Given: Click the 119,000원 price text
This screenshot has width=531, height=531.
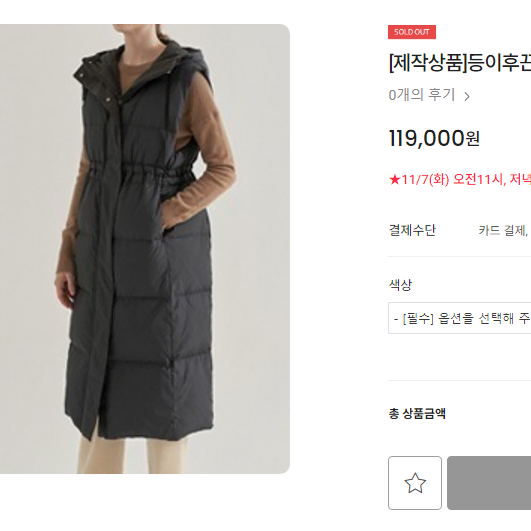Looking at the screenshot, I should pyautogui.click(x=434, y=138).
